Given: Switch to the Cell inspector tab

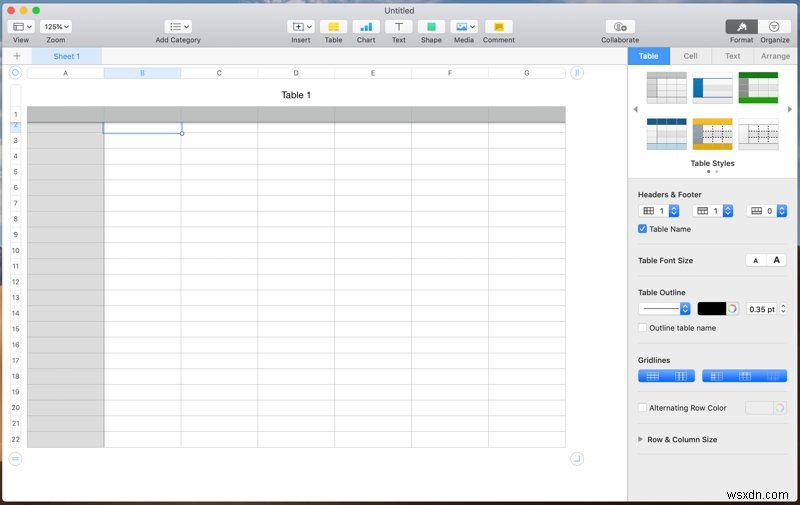Looking at the screenshot, I should [690, 56].
